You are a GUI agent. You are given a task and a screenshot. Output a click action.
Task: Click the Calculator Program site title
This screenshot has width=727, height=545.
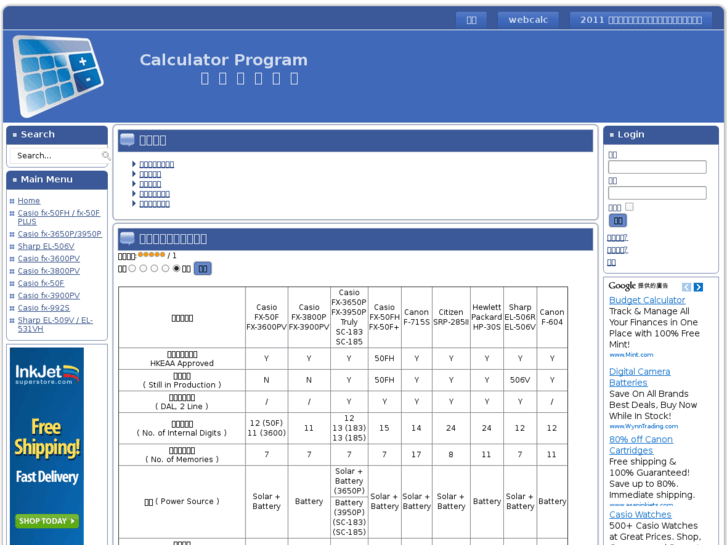click(x=223, y=60)
